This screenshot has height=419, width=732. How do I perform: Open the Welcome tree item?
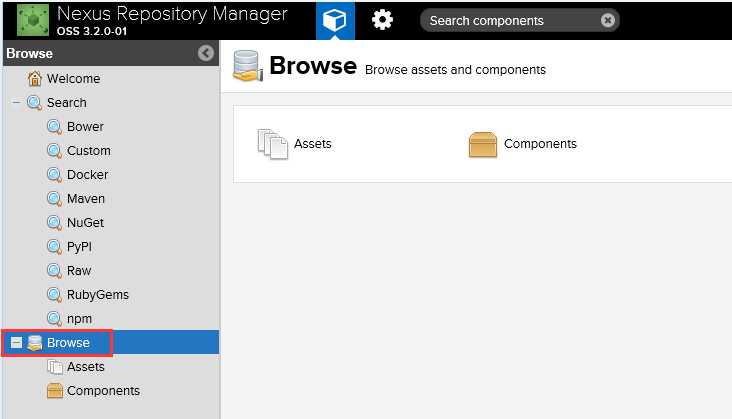pyautogui.click(x=73, y=78)
